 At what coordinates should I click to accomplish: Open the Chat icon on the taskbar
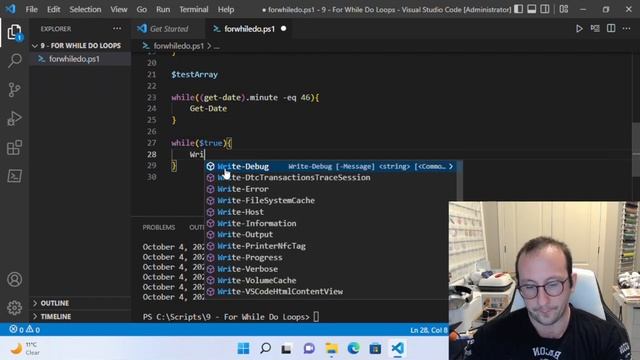tap(309, 348)
